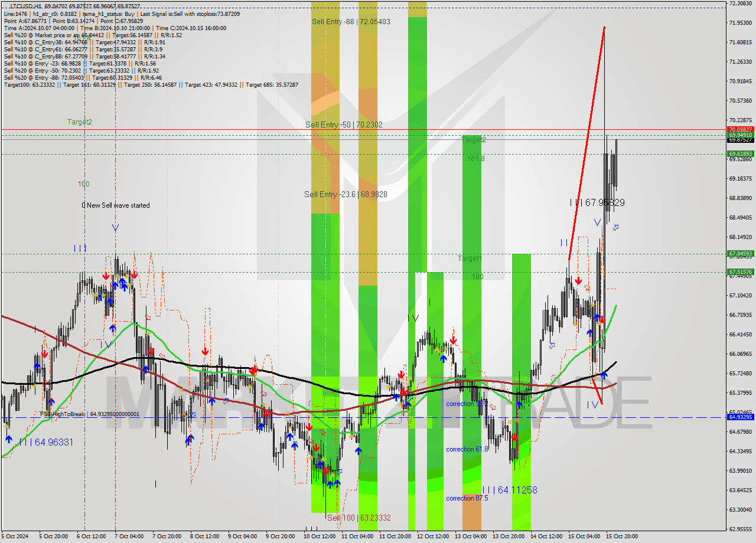Click the 'I I | 67.95829' wave label
The height and width of the screenshot is (543, 756).
click(x=597, y=202)
